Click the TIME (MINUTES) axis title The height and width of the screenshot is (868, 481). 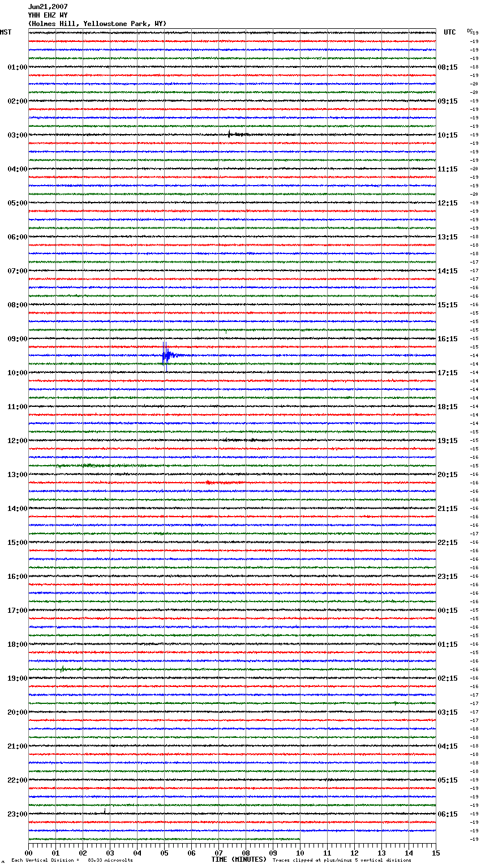click(239, 860)
